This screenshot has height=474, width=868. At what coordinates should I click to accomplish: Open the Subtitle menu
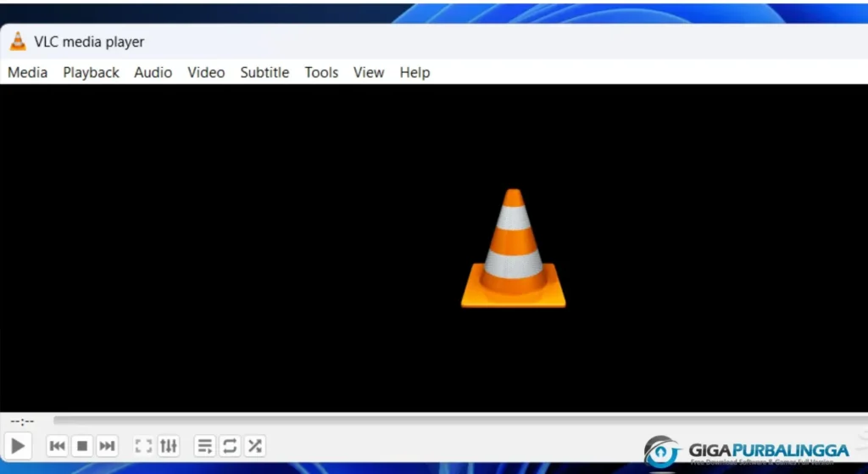pyautogui.click(x=264, y=73)
